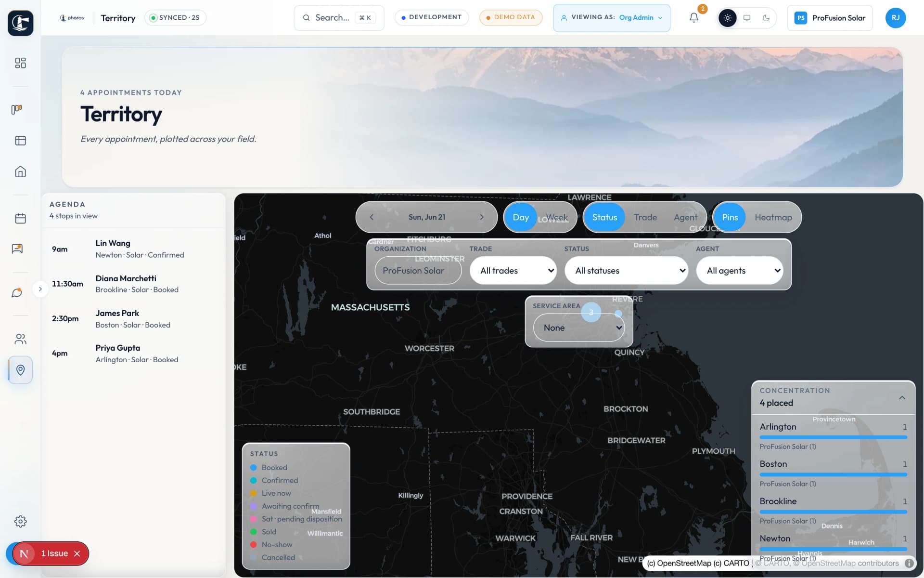924x578 pixels.
Task: Open the ProFusion Solar organization switcher
Action: pyautogui.click(x=830, y=18)
